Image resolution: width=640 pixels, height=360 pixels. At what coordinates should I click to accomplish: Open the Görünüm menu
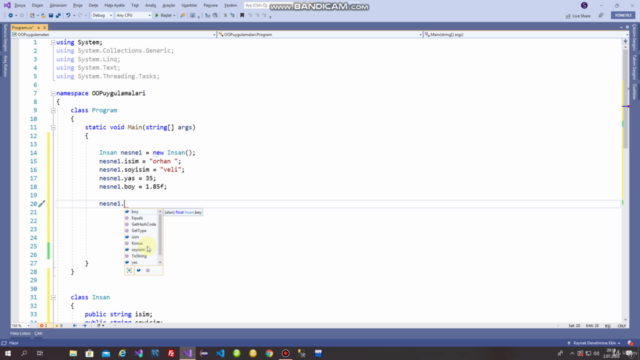58,5
